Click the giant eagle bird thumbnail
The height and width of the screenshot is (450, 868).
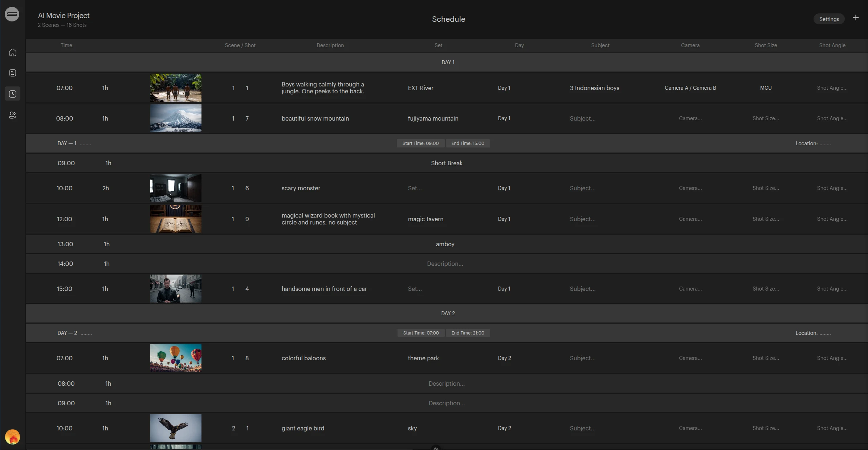(x=176, y=428)
